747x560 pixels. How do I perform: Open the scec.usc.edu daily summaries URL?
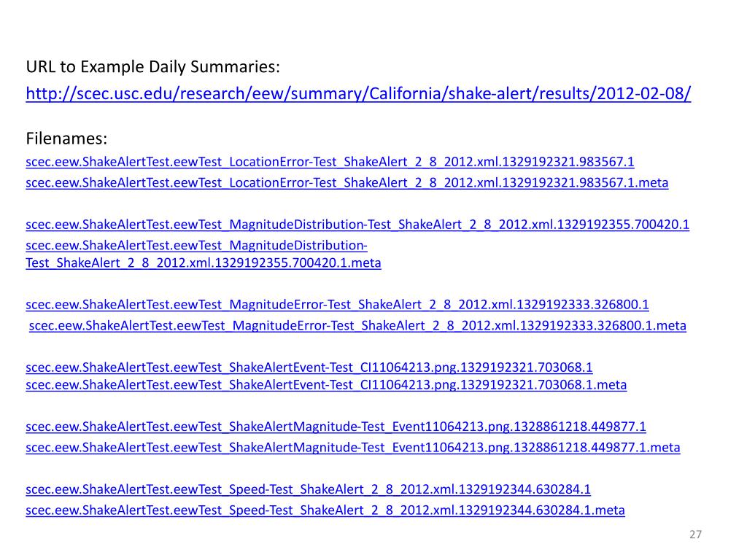pyautogui.click(x=358, y=94)
